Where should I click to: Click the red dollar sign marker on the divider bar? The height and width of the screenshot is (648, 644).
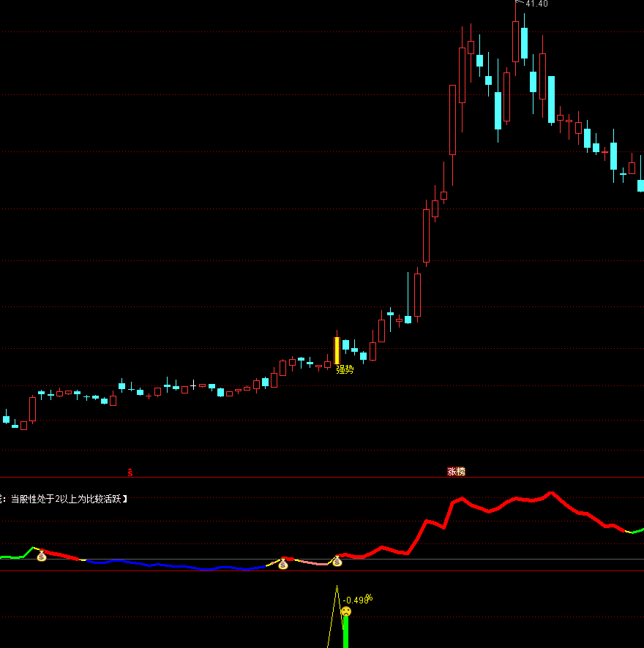click(x=130, y=472)
